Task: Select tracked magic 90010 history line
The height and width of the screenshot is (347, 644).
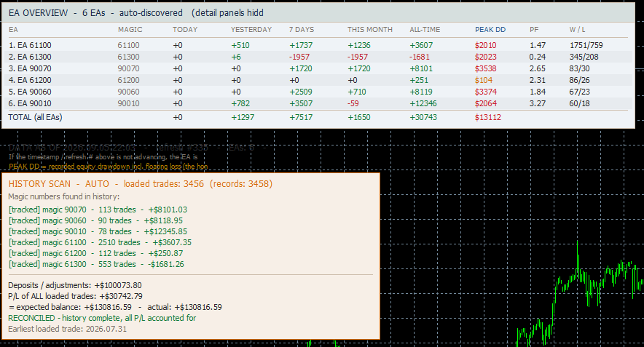Action: [98, 231]
